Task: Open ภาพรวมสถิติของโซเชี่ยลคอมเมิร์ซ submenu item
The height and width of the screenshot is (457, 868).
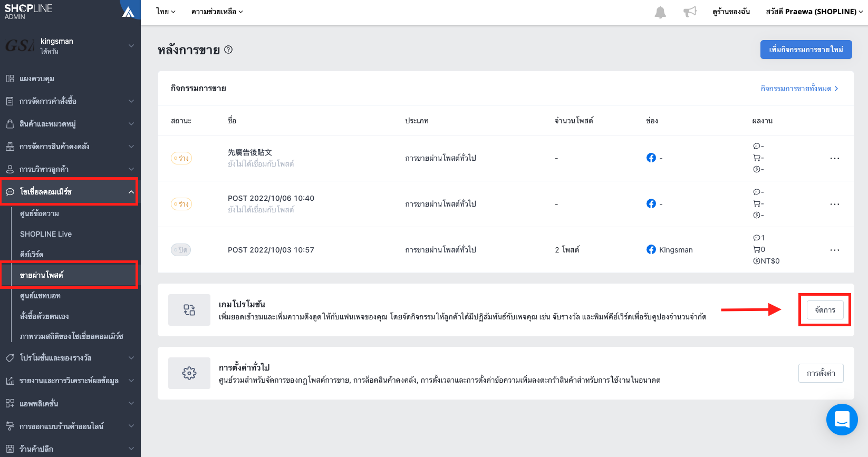Action: (72, 336)
